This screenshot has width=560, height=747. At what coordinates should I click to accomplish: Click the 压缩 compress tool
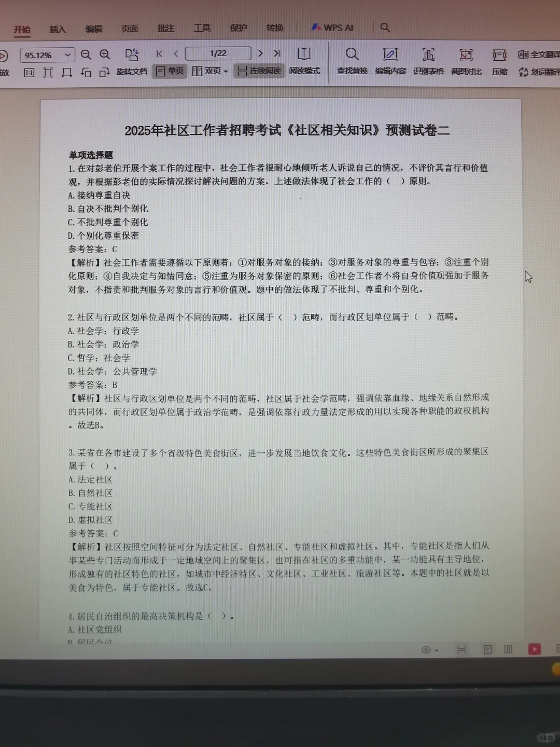tap(500, 62)
